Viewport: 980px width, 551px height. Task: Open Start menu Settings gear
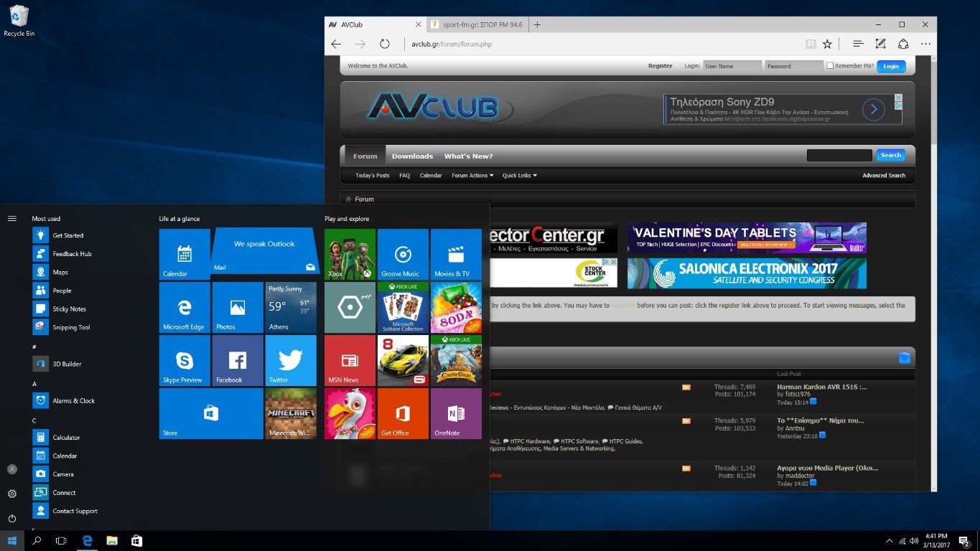coord(12,494)
